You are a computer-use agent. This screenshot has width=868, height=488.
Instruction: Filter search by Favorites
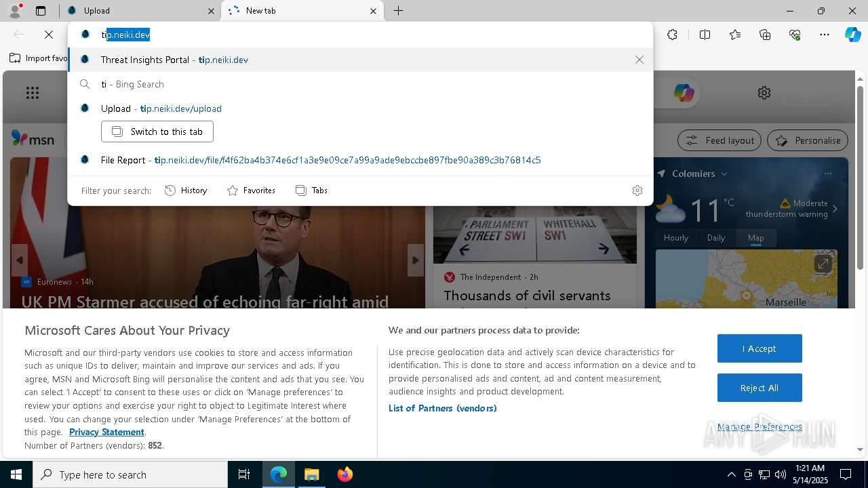click(251, 190)
